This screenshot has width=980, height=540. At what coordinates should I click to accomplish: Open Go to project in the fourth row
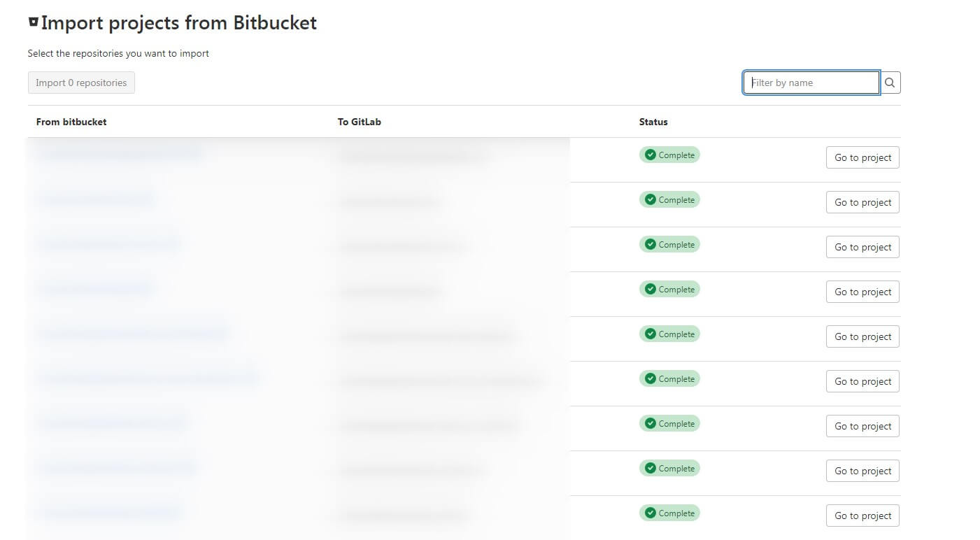tap(862, 292)
